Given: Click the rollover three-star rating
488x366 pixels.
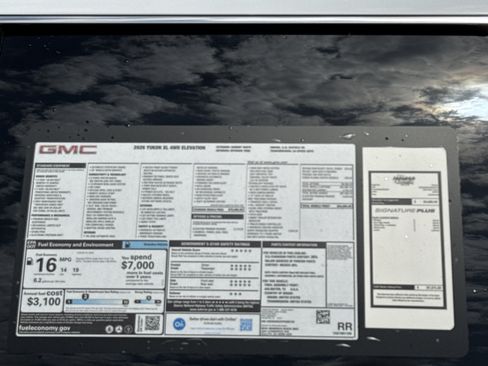Looking at the screenshot, I should point(236,294).
